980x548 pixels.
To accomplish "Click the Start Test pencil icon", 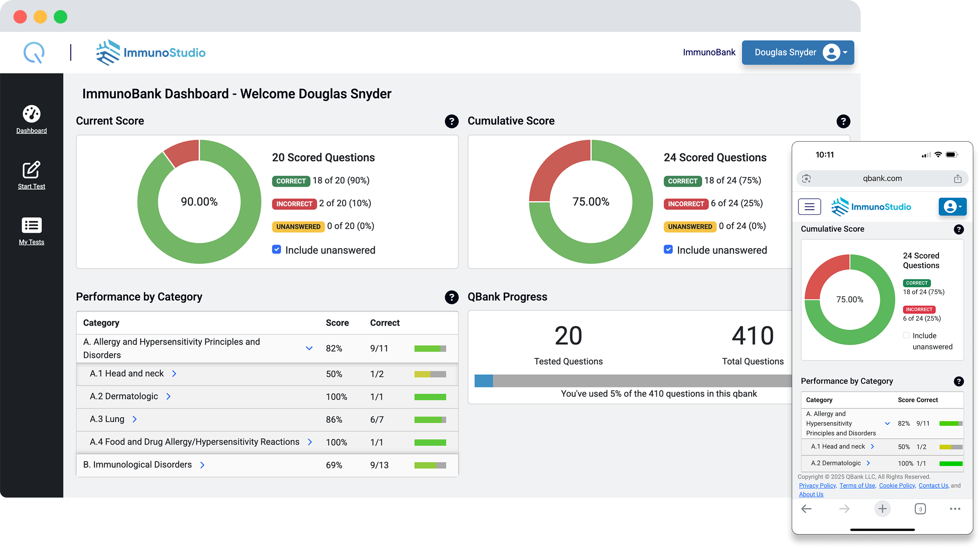I will pyautogui.click(x=32, y=170).
